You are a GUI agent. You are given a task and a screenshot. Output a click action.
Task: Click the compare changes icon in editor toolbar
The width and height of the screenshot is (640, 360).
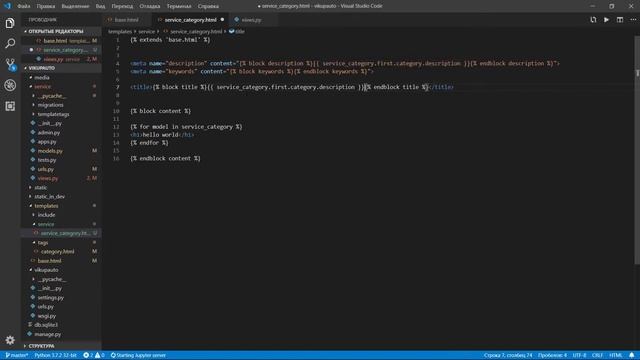click(x=593, y=20)
